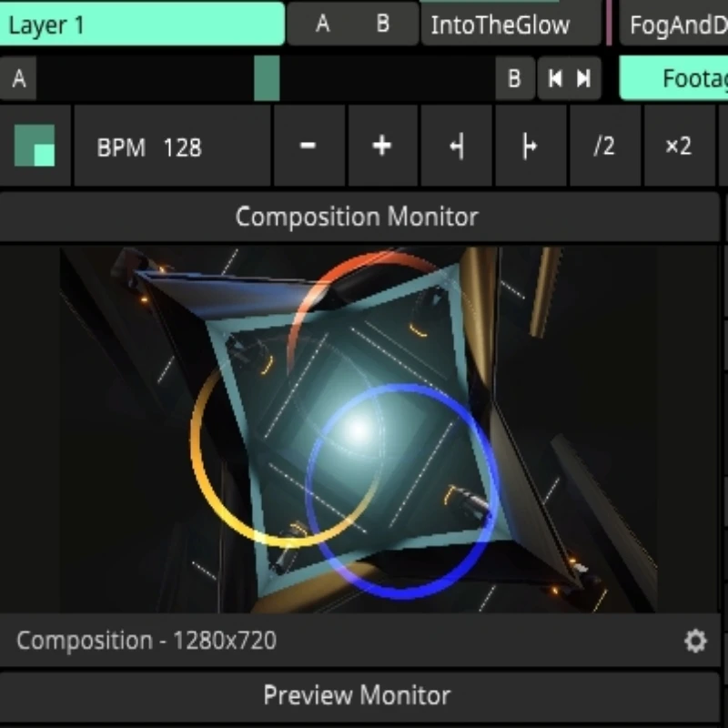Trigger the FogAndD clip
728x728 pixels.
pyautogui.click(x=674, y=25)
